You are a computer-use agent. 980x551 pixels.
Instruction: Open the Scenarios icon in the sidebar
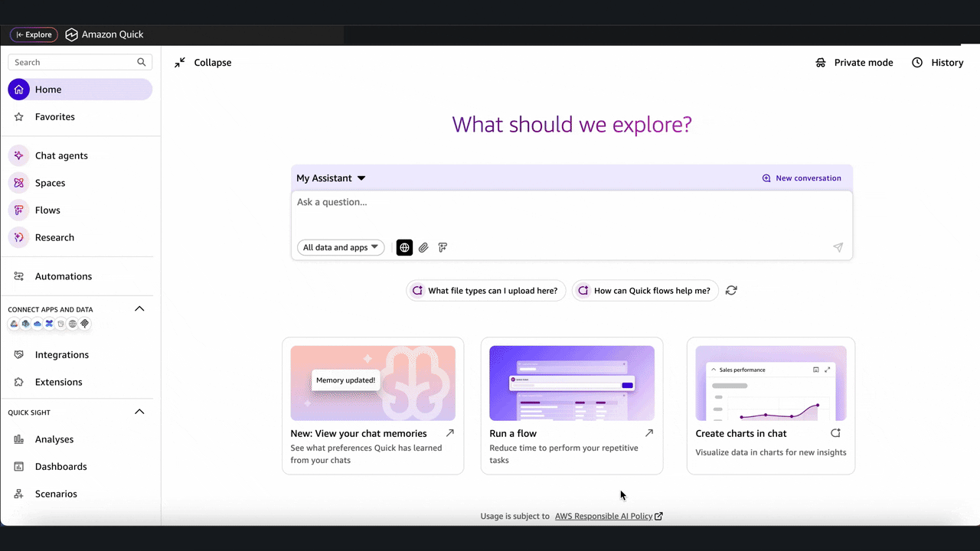pos(19,494)
